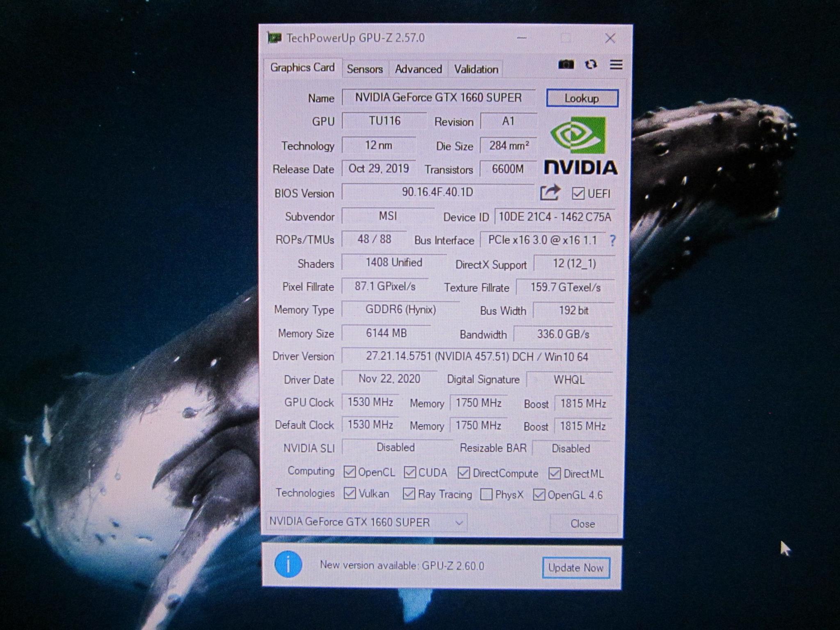Switch to the Sensors tab
Screen dimensions: 840x630
pos(365,69)
